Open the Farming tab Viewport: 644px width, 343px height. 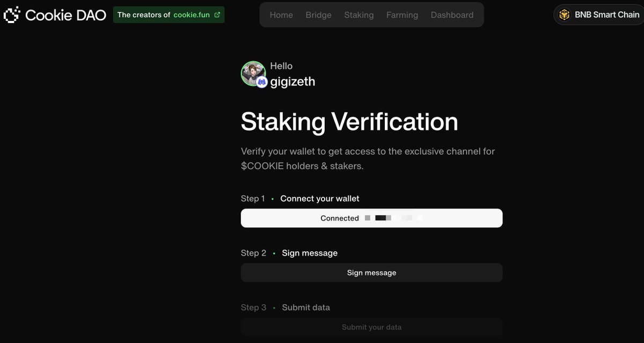(x=402, y=15)
